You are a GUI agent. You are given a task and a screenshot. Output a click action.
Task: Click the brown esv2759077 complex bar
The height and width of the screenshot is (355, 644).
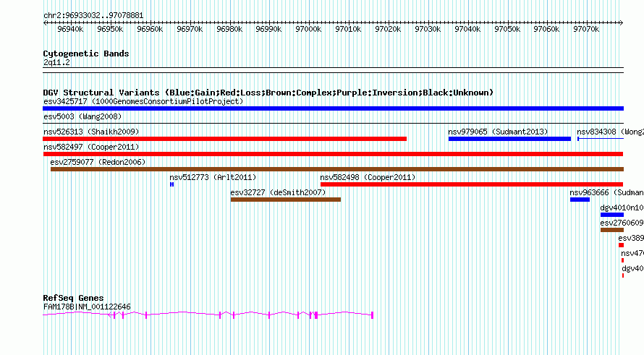click(337, 169)
